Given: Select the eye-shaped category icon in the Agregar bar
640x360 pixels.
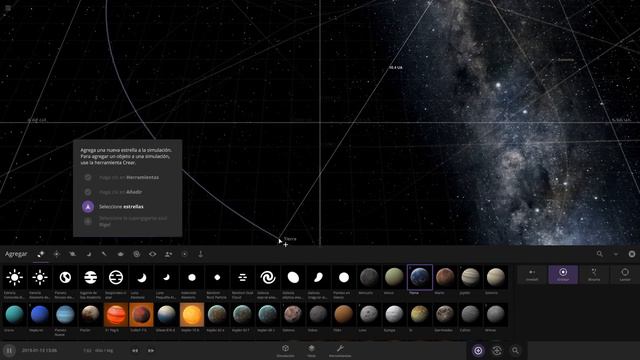Looking at the screenshot, I should pyautogui.click(x=152, y=254).
